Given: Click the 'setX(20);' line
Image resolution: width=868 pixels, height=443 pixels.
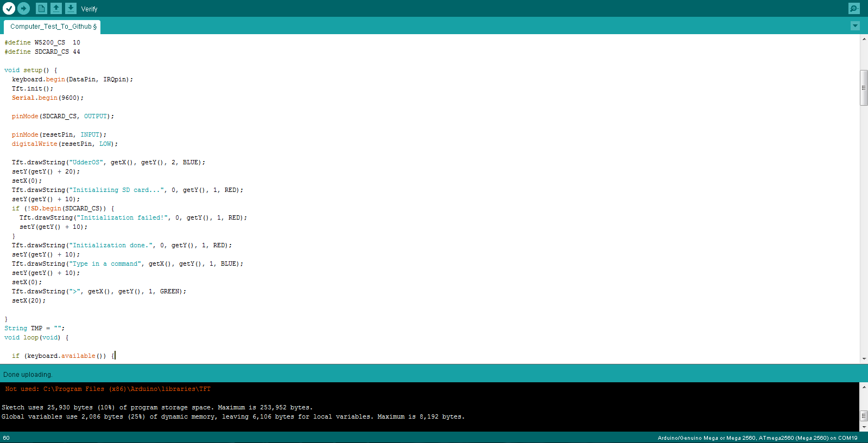Looking at the screenshot, I should tap(29, 300).
